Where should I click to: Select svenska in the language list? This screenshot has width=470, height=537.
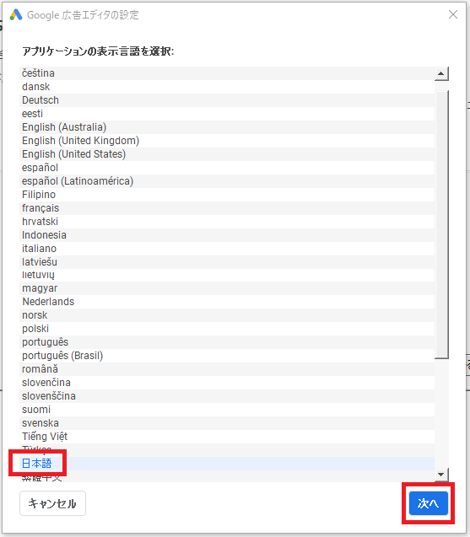click(227, 423)
